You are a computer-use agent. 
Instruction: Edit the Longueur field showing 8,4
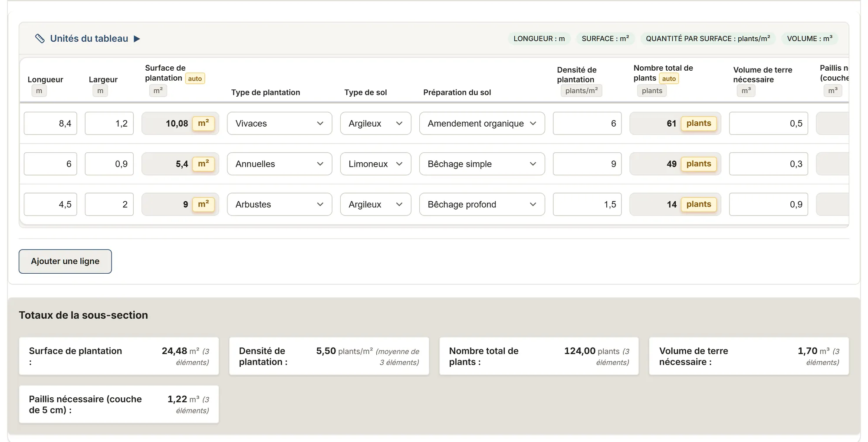coord(50,123)
